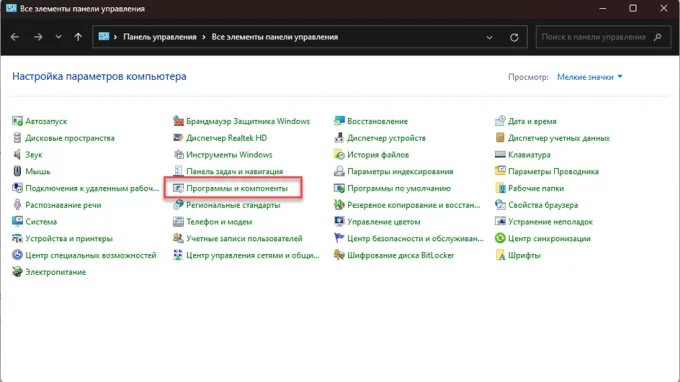The image size is (680, 382).
Task: Open the Шрифты font icon
Action: pyautogui.click(x=500, y=255)
